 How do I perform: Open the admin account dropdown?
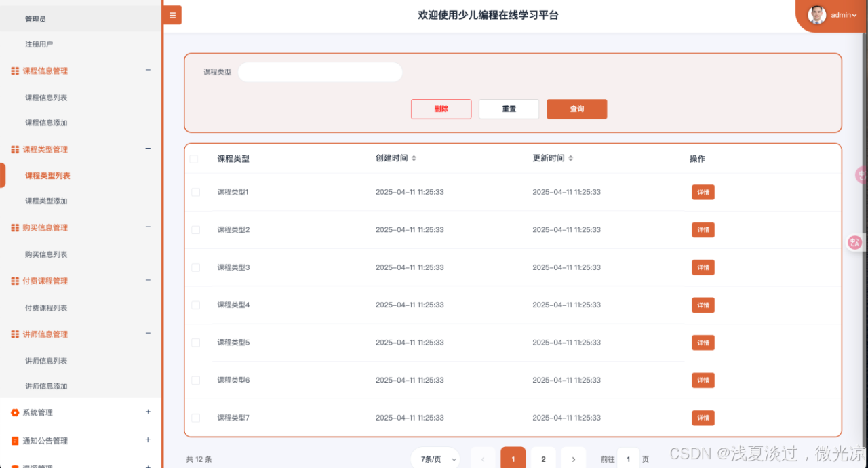(x=841, y=14)
